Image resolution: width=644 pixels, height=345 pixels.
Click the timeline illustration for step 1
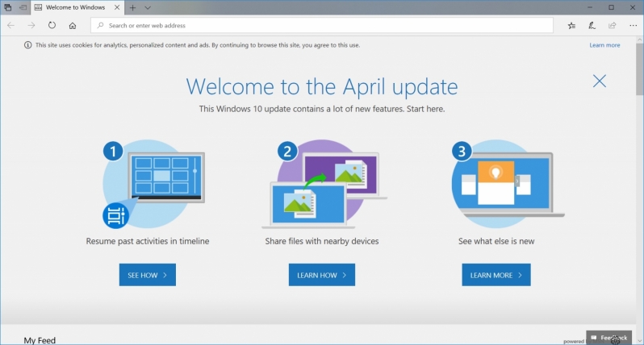point(153,184)
